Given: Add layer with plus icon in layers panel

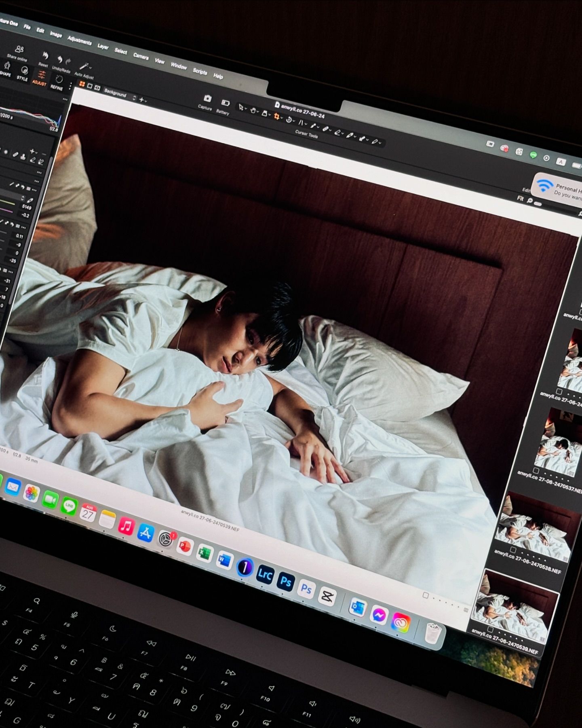Looking at the screenshot, I should [x=32, y=151].
